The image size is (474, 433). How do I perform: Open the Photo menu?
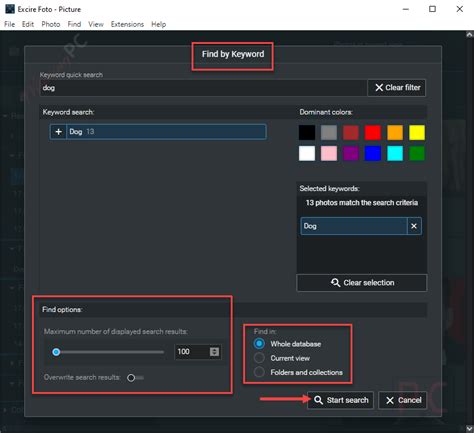point(51,24)
